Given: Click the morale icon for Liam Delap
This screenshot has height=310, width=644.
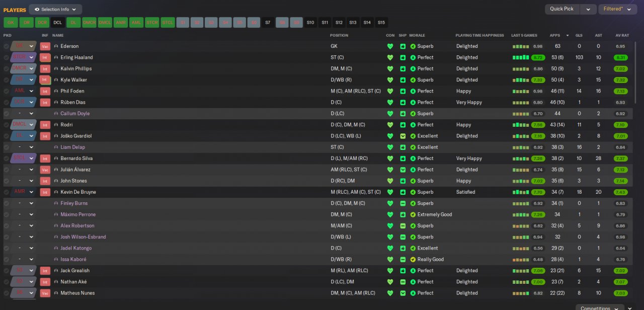Looking at the screenshot, I should click(413, 147).
